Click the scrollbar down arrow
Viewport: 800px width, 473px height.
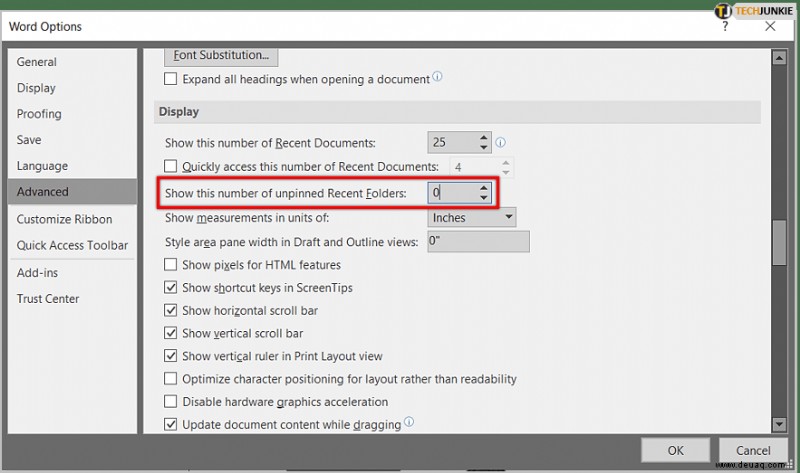click(779, 424)
